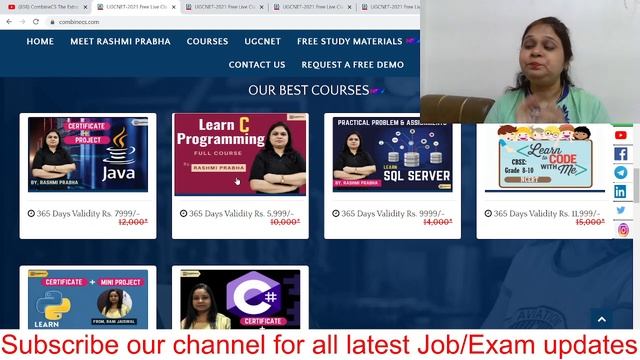The image size is (640, 360).
Task: Close the YouTube CombineCS browser tab
Action: point(85,7)
